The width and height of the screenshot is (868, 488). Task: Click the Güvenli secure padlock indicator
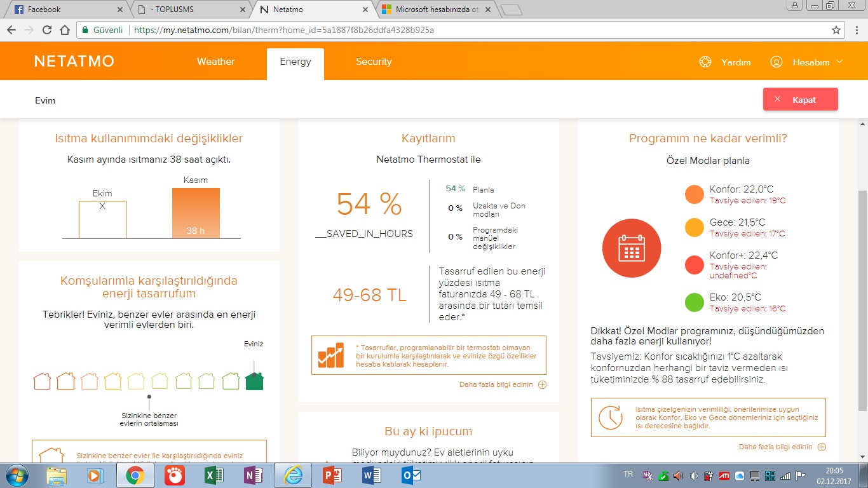coord(102,30)
